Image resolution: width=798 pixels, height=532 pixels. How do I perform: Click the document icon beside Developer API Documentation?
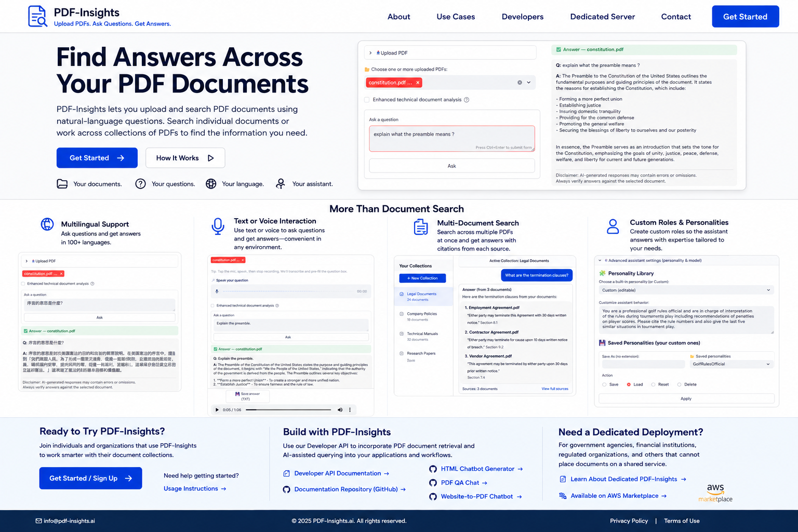[286, 473]
